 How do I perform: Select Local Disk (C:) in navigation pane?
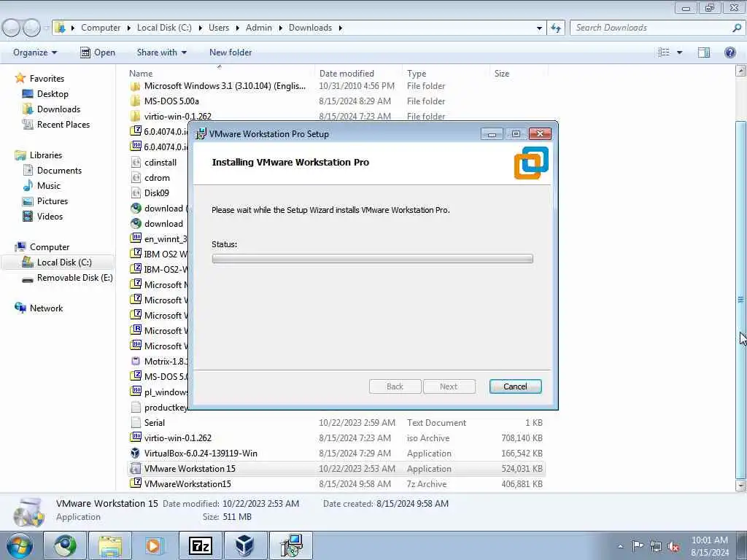(x=64, y=262)
